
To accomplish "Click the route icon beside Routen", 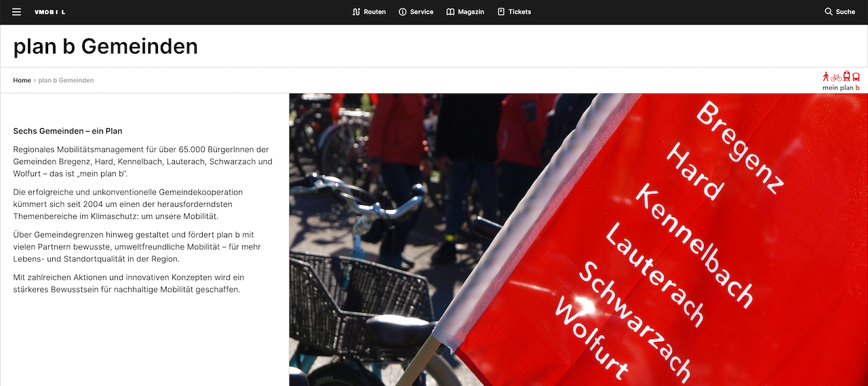I will point(356,12).
